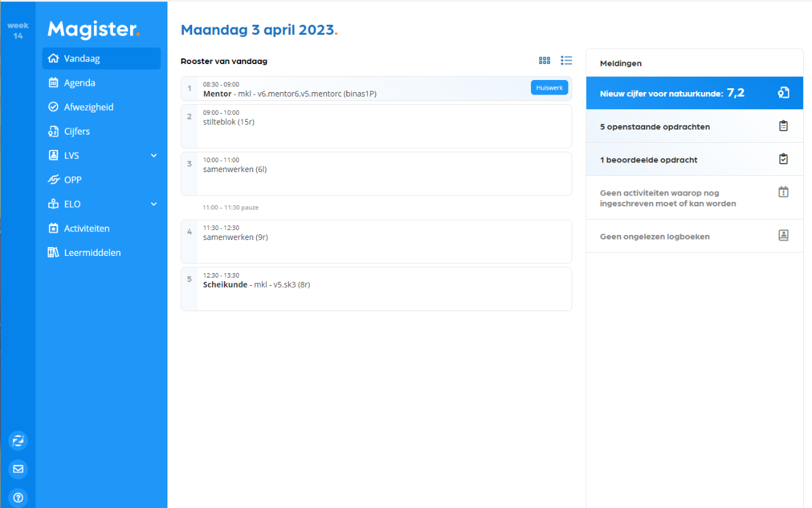Switch roster to list view icon
This screenshot has width=812, height=508.
[x=566, y=61]
